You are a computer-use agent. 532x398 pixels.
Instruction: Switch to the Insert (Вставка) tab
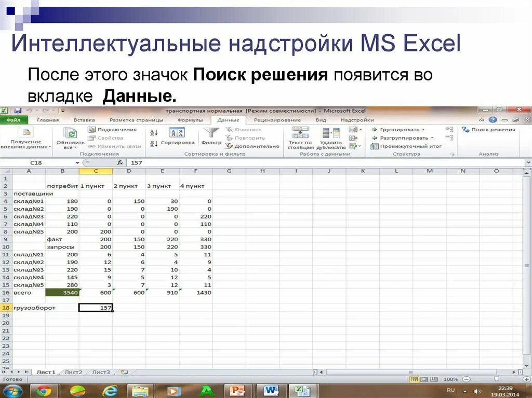click(84, 120)
